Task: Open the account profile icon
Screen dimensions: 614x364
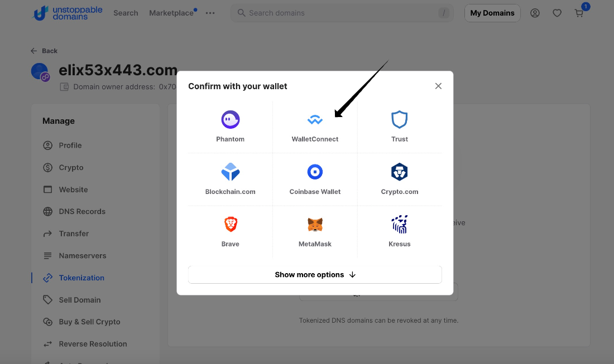Action: pos(535,13)
